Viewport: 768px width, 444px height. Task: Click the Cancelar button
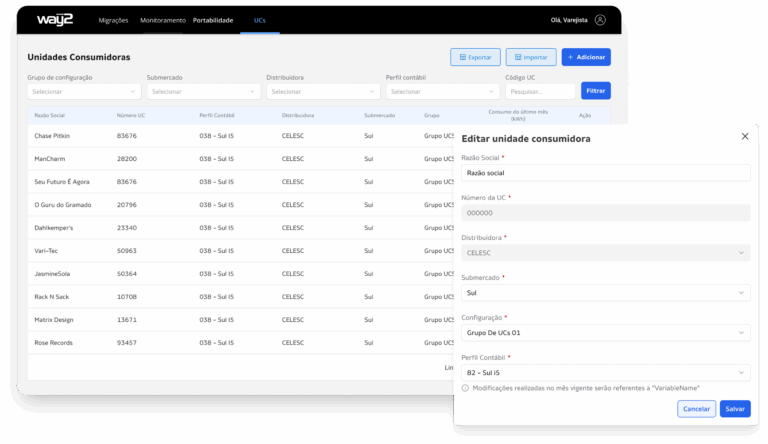696,408
